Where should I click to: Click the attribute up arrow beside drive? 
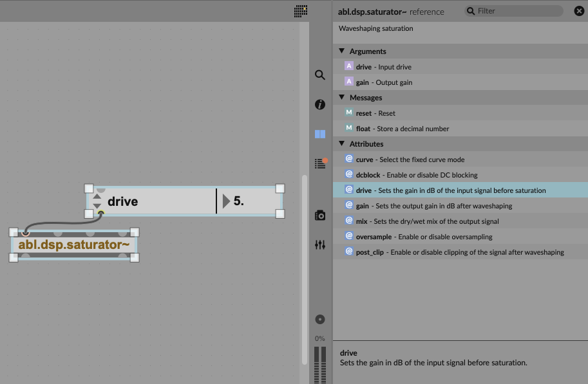coord(97,196)
